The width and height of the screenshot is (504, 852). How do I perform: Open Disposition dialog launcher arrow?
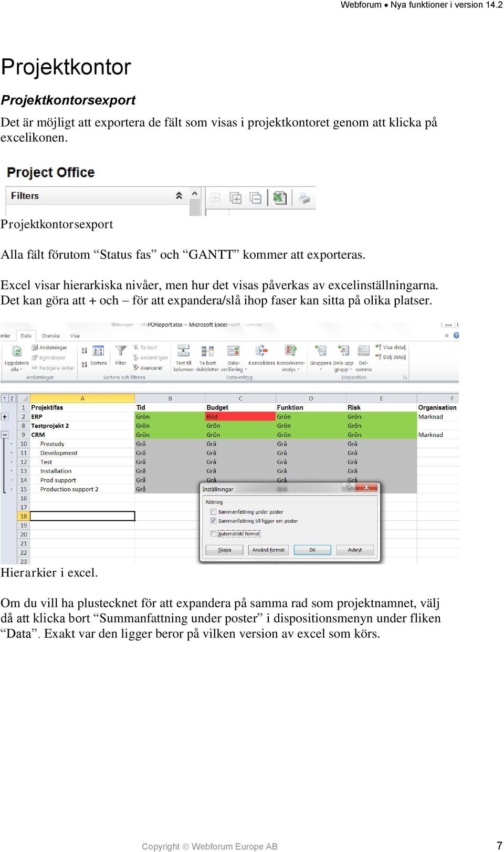pyautogui.click(x=405, y=377)
